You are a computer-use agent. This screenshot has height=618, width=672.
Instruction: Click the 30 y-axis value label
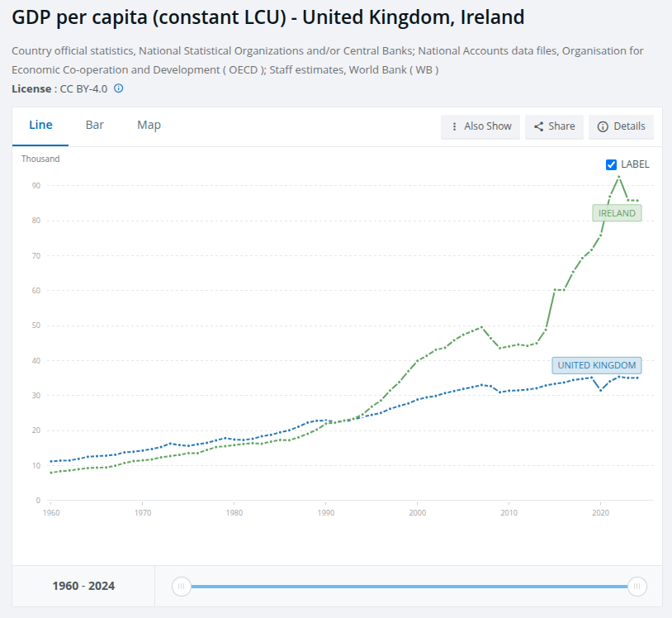coord(36,396)
